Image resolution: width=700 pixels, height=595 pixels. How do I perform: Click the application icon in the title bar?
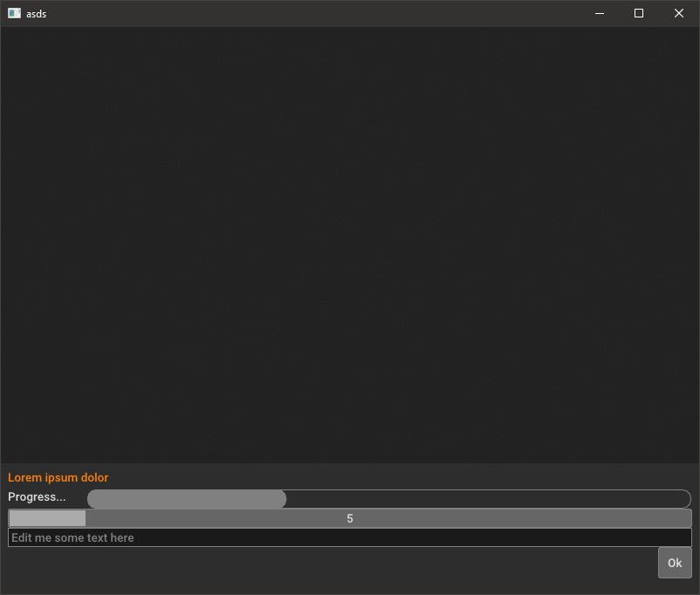coord(12,13)
